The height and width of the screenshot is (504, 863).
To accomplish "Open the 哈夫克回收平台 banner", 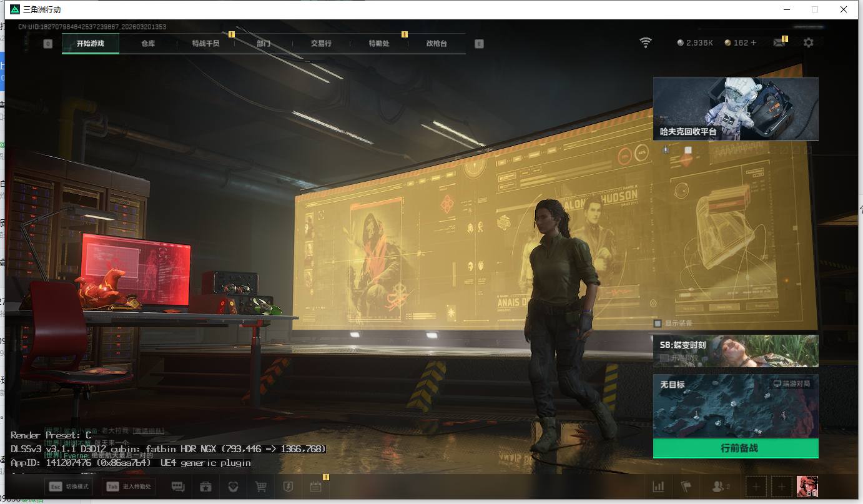I will [x=735, y=109].
